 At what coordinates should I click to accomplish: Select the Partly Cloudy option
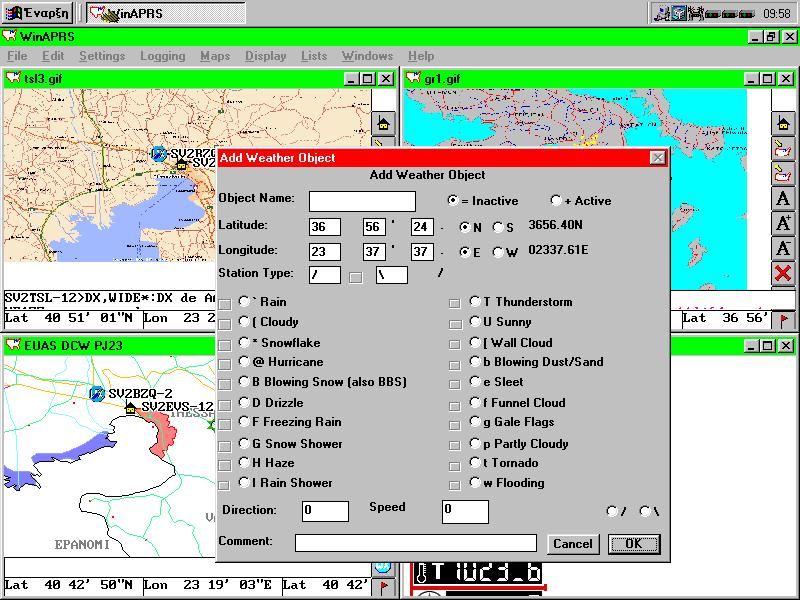(475, 443)
